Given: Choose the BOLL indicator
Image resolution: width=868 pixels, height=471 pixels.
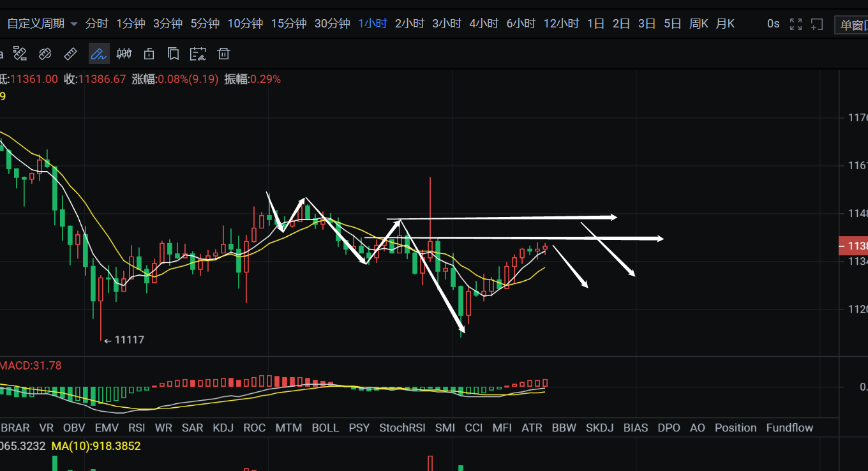Looking at the screenshot, I should coord(325,428).
